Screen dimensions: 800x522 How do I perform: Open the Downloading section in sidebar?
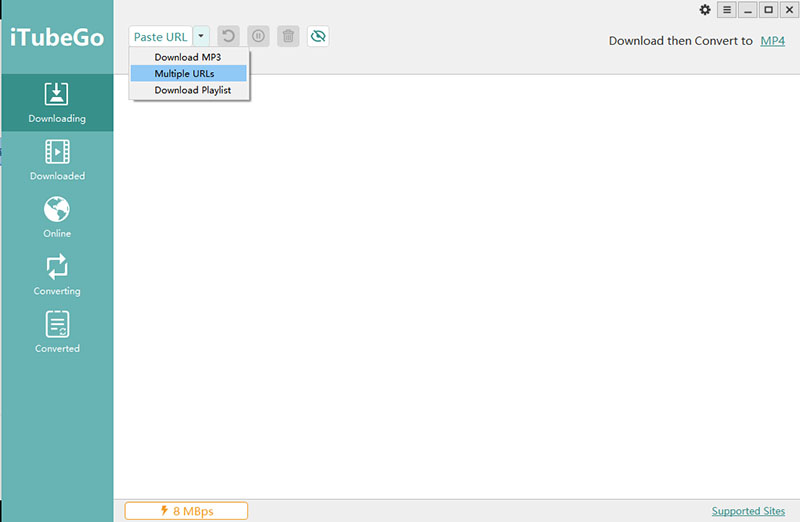(x=57, y=103)
